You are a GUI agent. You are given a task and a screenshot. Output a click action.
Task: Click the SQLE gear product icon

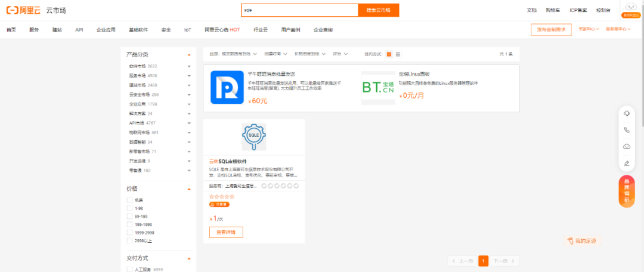(254, 137)
